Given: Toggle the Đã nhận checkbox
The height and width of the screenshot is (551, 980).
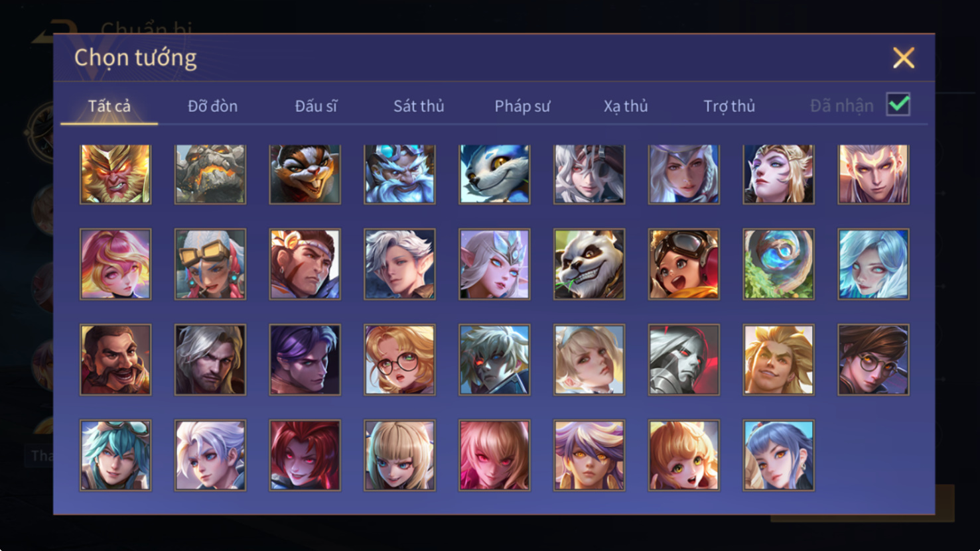Looking at the screenshot, I should [x=898, y=105].
